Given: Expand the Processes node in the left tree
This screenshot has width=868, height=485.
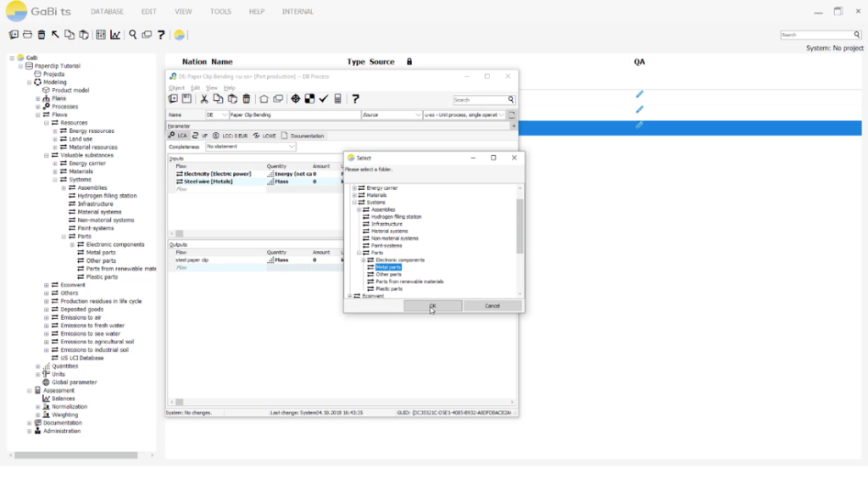Looking at the screenshot, I should click(38, 106).
